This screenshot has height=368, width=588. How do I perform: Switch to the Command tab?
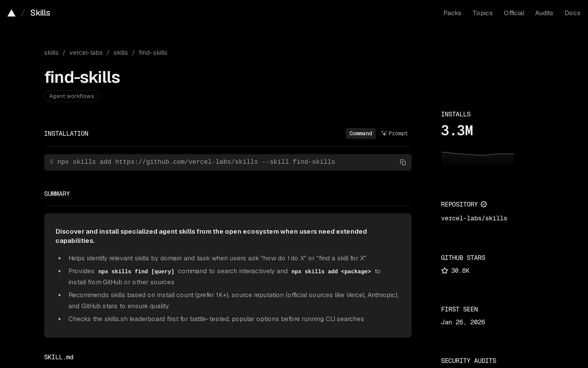(x=361, y=133)
